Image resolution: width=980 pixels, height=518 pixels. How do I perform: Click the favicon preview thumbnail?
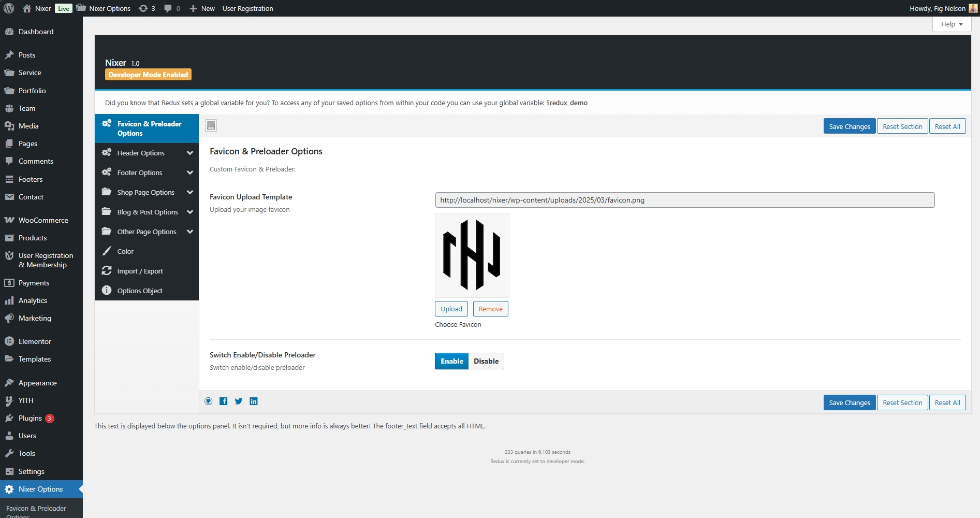[472, 255]
